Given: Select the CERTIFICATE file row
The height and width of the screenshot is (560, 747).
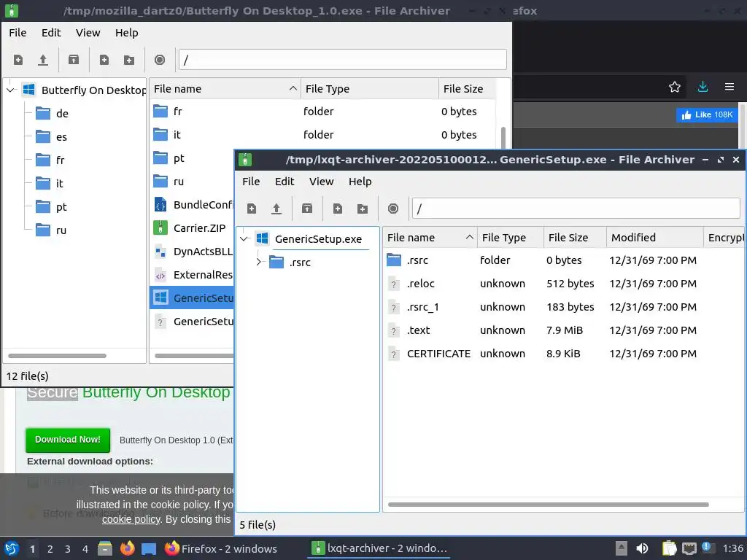Looking at the screenshot, I should [564, 354].
